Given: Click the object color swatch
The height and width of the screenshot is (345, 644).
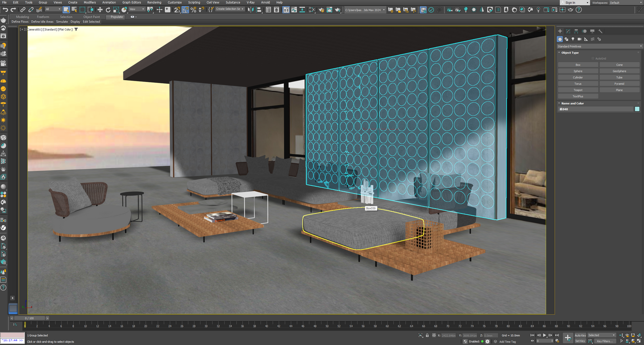Looking at the screenshot, I should pos(637,109).
